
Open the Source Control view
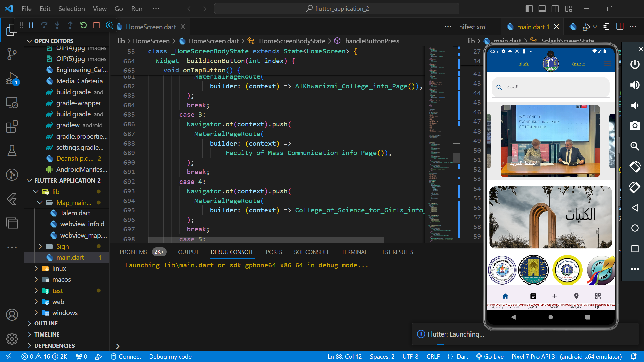click(x=12, y=54)
